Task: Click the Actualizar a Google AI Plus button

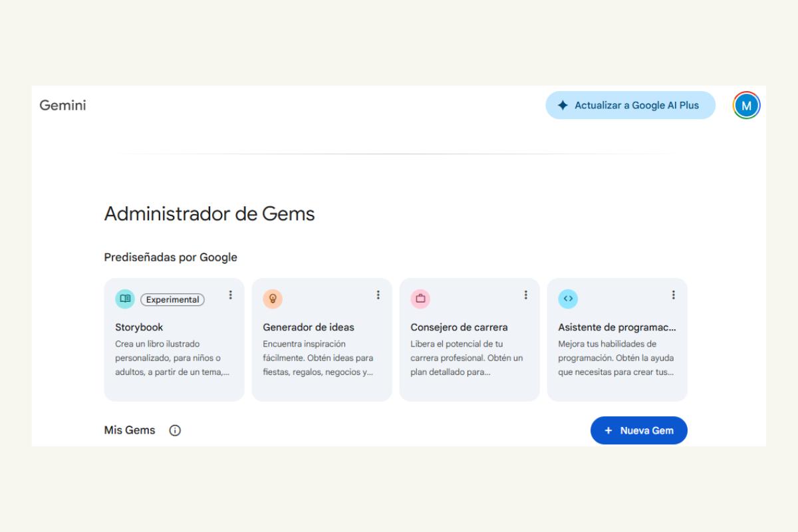Action: coord(630,105)
